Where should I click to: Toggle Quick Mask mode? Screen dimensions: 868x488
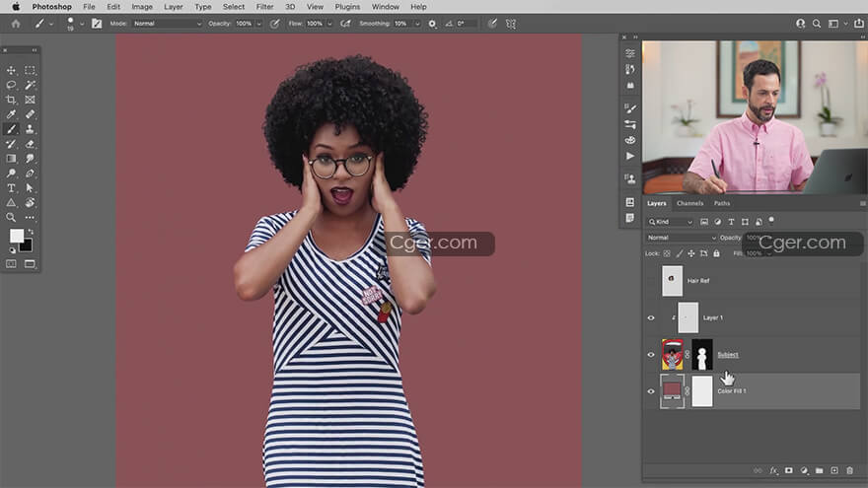[11, 264]
